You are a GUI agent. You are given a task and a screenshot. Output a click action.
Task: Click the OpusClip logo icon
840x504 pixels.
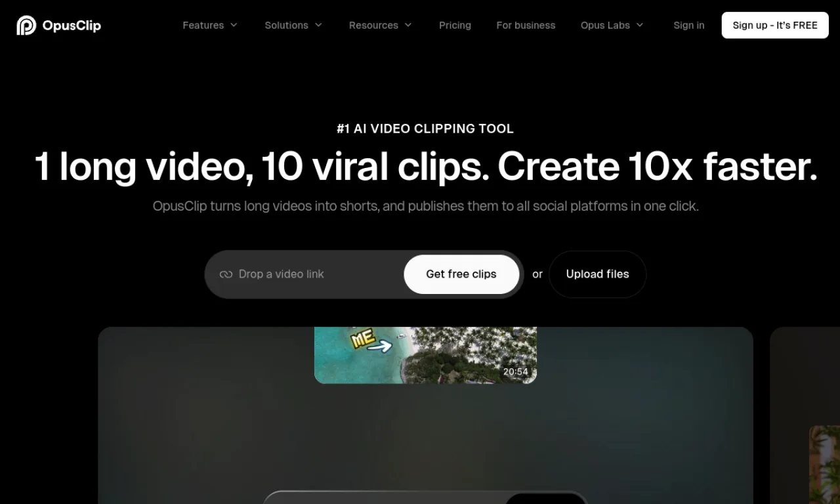[x=26, y=26]
